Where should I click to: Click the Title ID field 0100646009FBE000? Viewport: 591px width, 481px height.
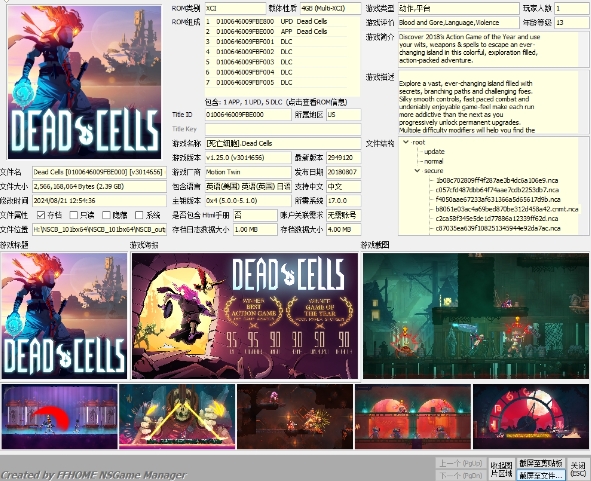[248, 114]
